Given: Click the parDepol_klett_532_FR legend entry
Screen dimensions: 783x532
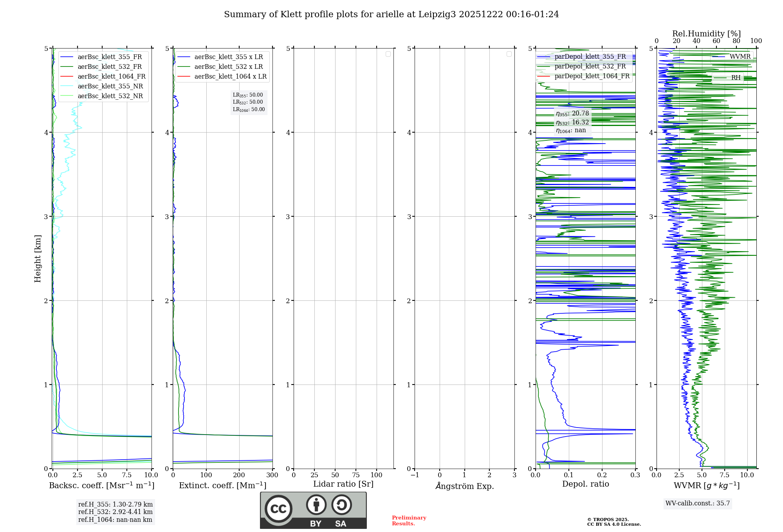Looking at the screenshot, I should [590, 66].
